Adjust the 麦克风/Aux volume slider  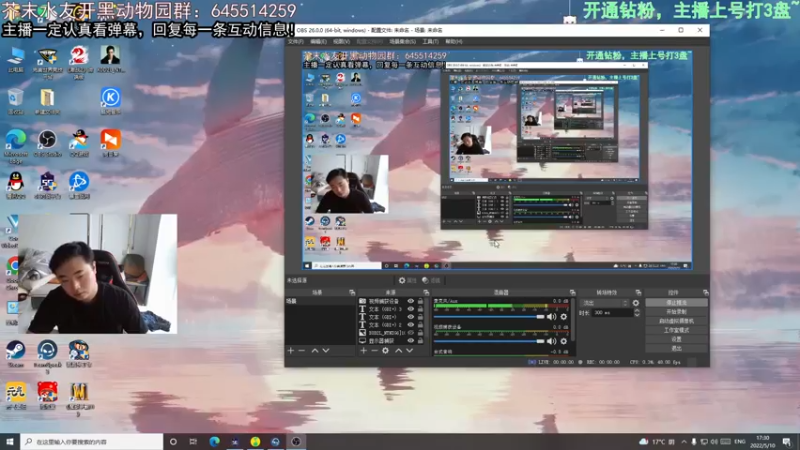click(489, 317)
